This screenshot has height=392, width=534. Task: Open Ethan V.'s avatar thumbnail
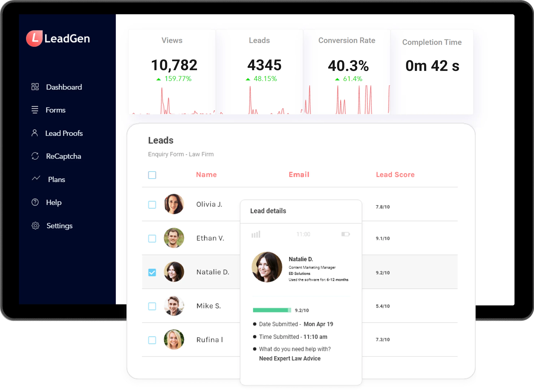(x=174, y=238)
